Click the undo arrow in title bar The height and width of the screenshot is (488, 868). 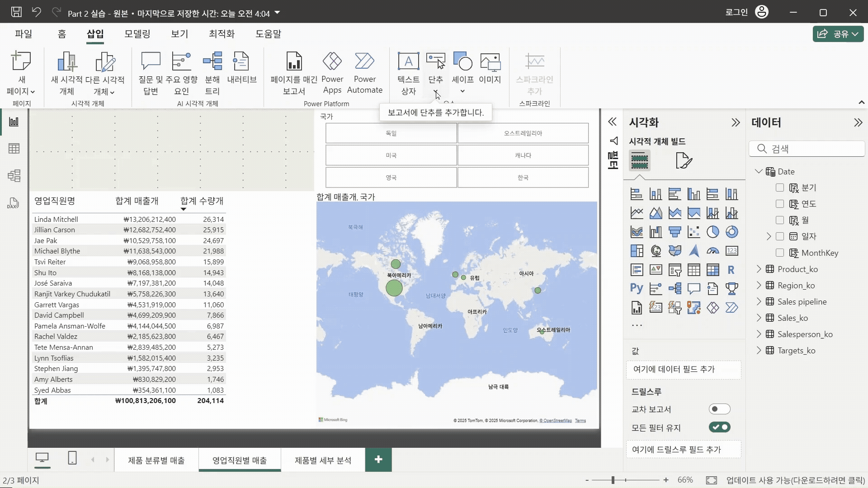(37, 12)
